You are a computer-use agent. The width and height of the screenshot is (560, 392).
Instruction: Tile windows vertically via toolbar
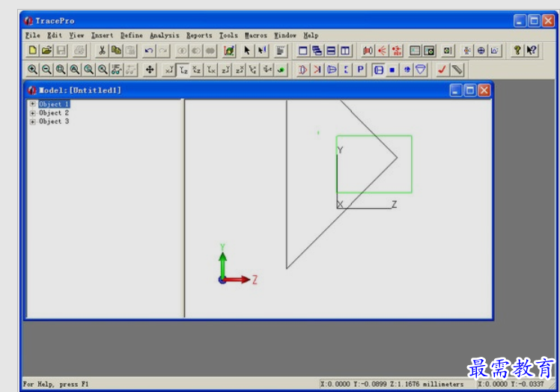tap(345, 51)
